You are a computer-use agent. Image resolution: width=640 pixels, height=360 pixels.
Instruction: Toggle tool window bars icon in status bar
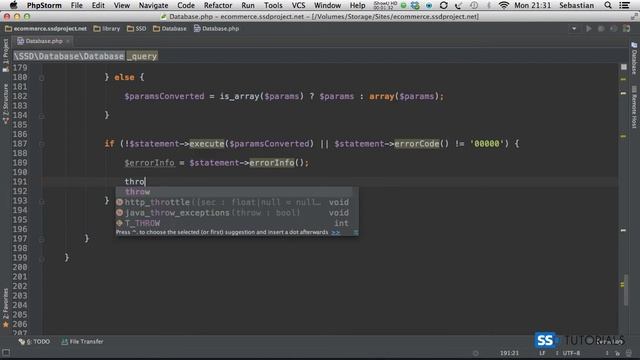(x=6, y=353)
